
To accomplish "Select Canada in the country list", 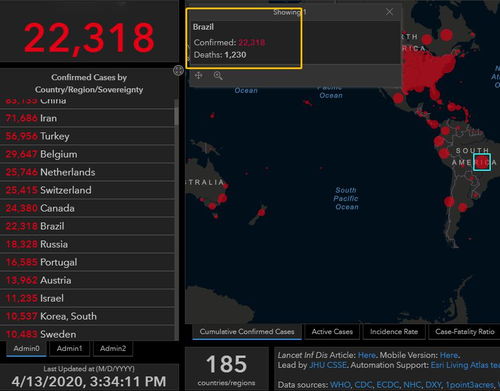I will pos(87,208).
